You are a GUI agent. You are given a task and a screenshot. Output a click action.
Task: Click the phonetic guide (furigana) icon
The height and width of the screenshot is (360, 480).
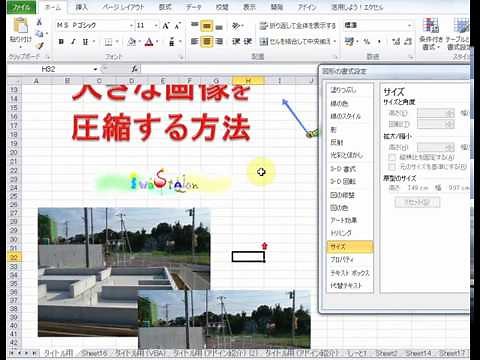(172, 42)
